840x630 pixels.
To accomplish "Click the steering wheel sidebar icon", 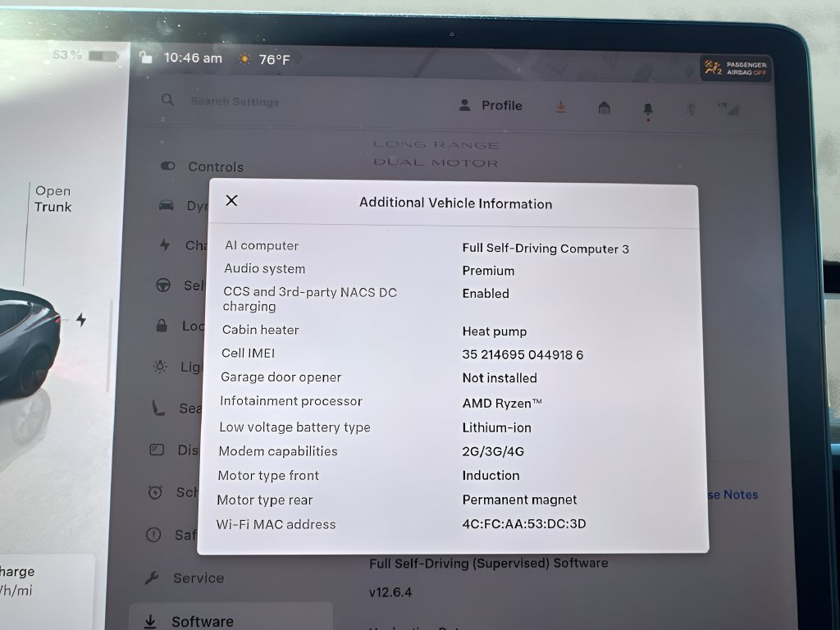I will coord(163,285).
